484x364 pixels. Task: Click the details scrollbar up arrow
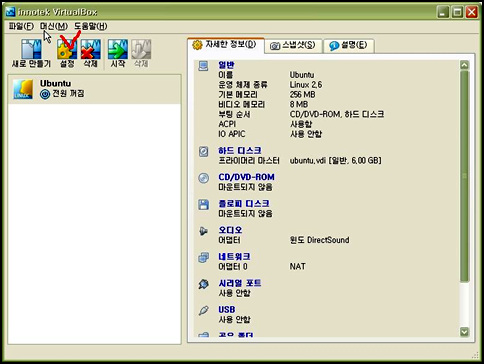tap(464, 65)
